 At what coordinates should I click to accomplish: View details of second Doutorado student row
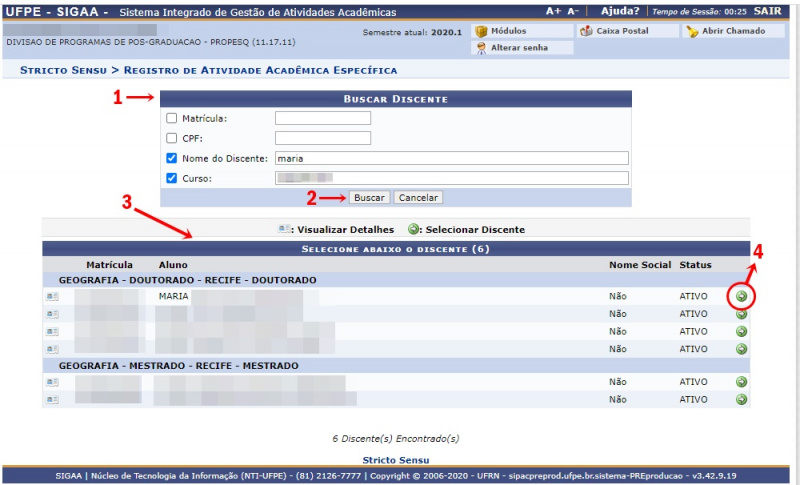52,314
